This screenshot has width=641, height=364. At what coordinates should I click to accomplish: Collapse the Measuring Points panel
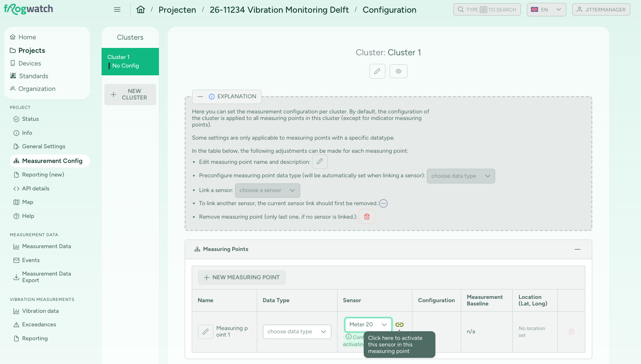tap(578, 249)
